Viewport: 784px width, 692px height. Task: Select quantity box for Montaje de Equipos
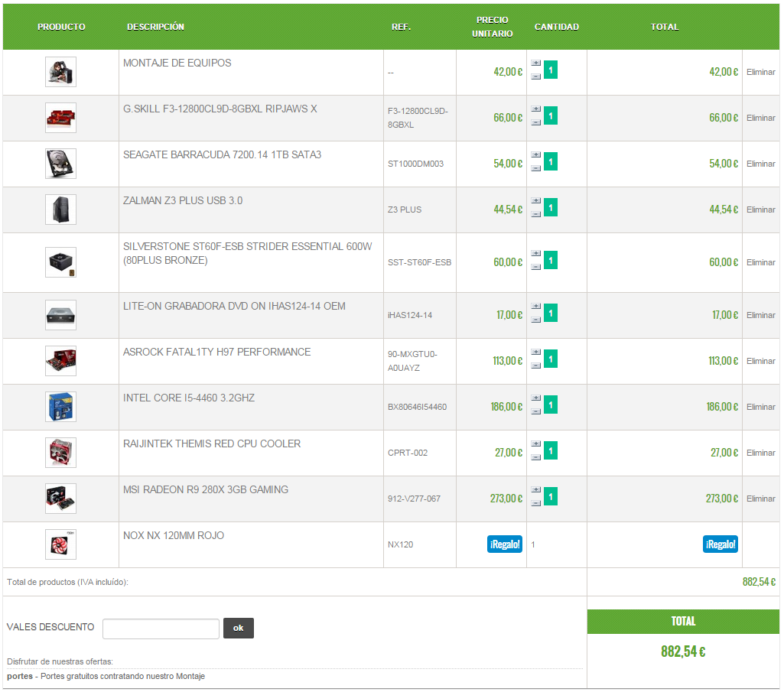(x=551, y=70)
